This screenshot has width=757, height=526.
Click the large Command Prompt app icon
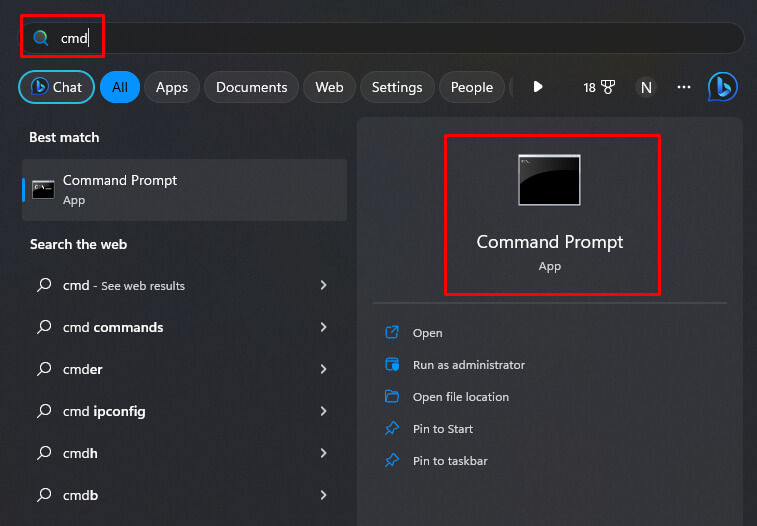point(549,180)
